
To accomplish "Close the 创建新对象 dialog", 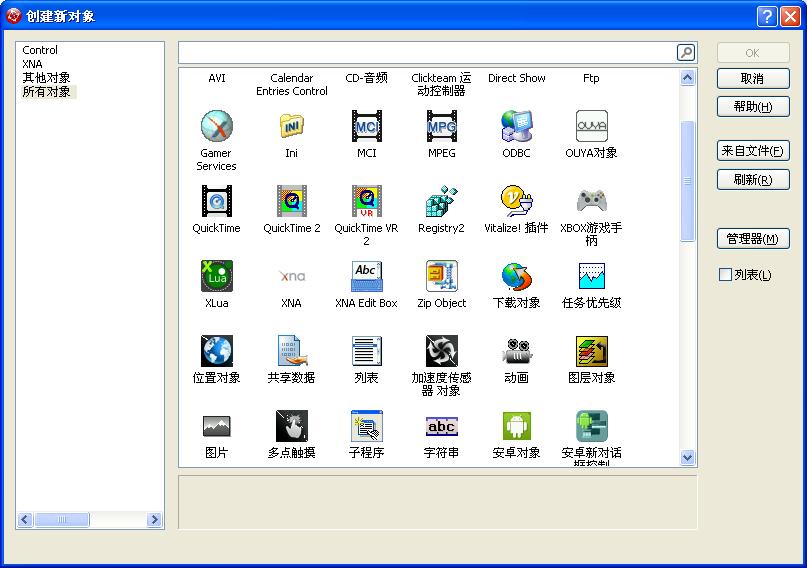I will point(790,16).
